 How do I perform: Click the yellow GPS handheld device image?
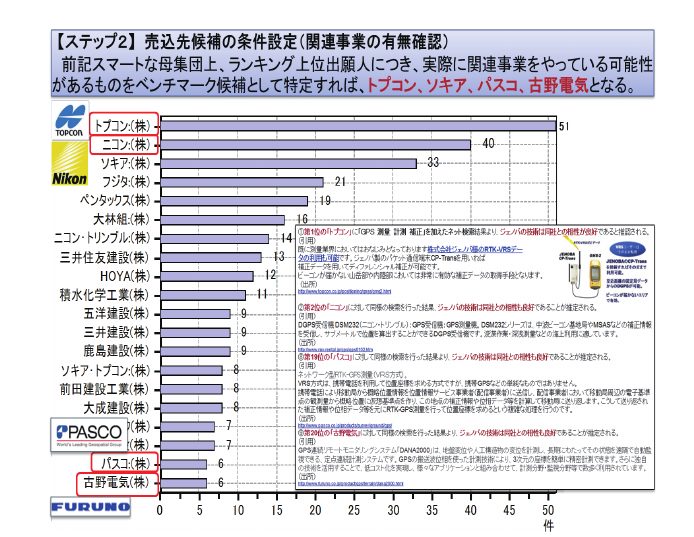595,272
